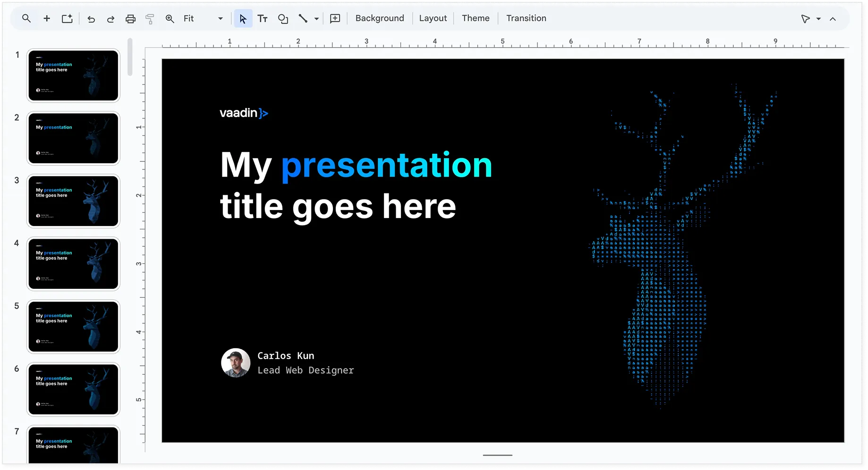Open the Layout menu
The width and height of the screenshot is (868, 470).
(x=433, y=18)
